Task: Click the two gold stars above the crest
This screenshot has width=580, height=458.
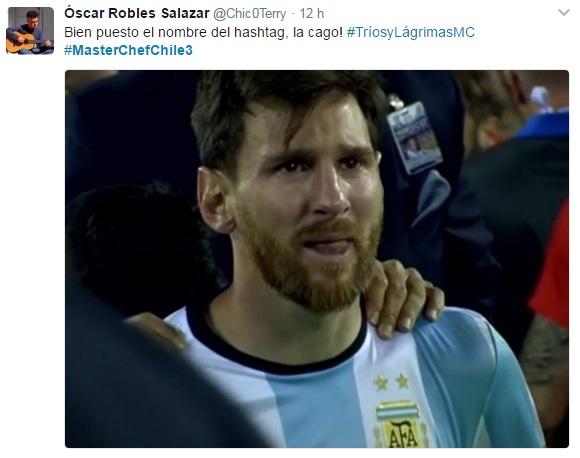Action: click(391, 381)
